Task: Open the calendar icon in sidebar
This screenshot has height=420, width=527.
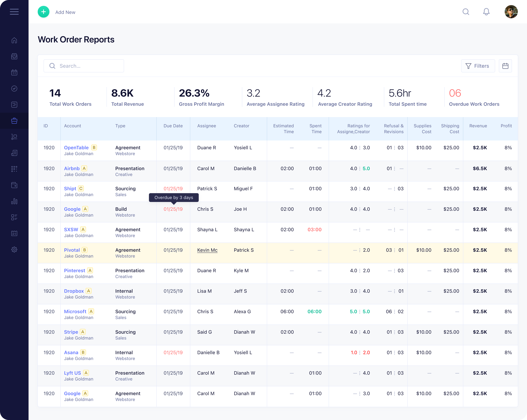Action: [14, 73]
